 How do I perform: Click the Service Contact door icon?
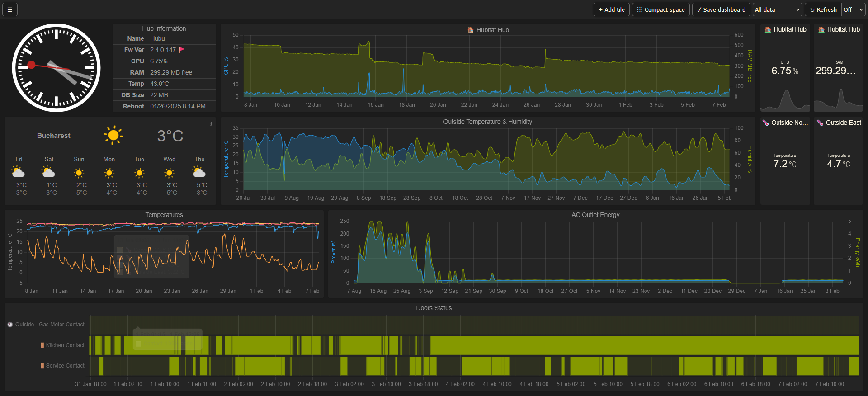(42, 366)
